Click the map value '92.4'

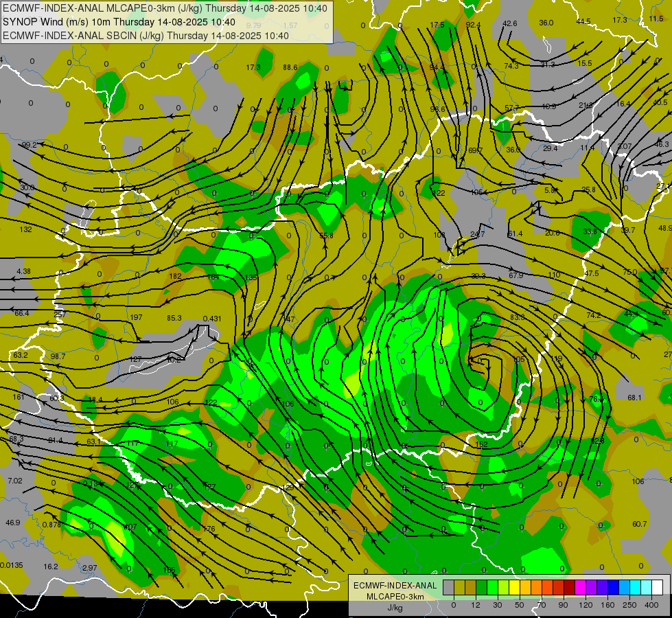pos(473,25)
